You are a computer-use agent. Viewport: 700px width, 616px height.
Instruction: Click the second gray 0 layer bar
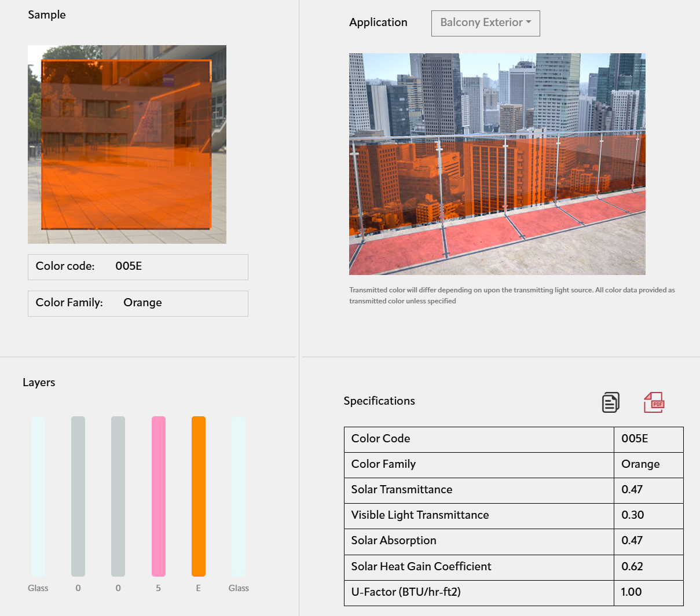[x=118, y=496]
